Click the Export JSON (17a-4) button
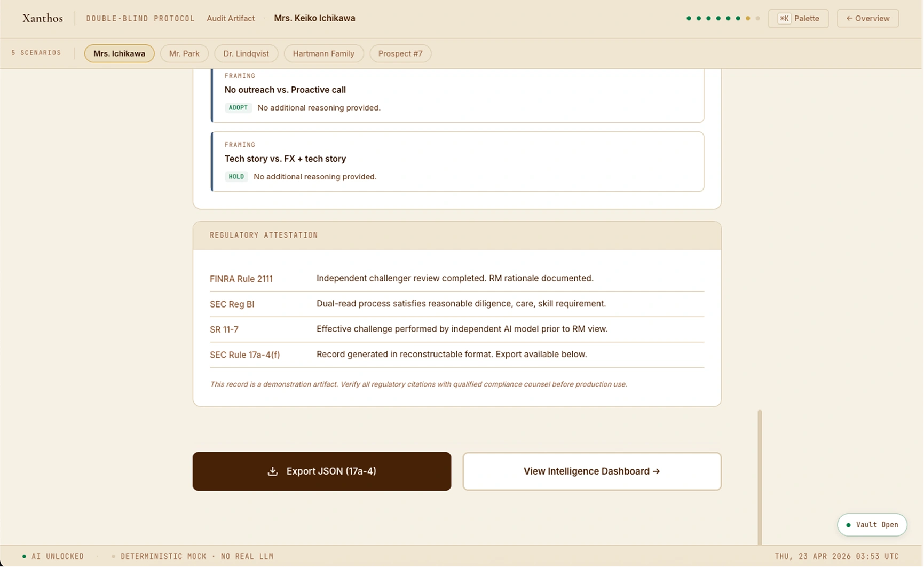The width and height of the screenshot is (924, 567). 321,471
